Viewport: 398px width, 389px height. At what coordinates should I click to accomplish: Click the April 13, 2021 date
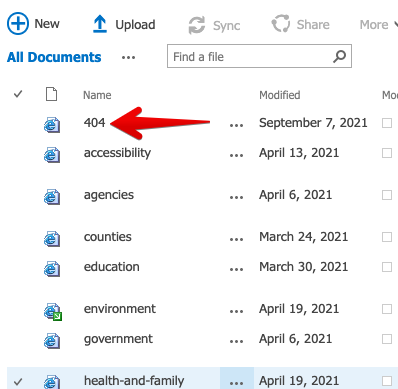point(299,153)
